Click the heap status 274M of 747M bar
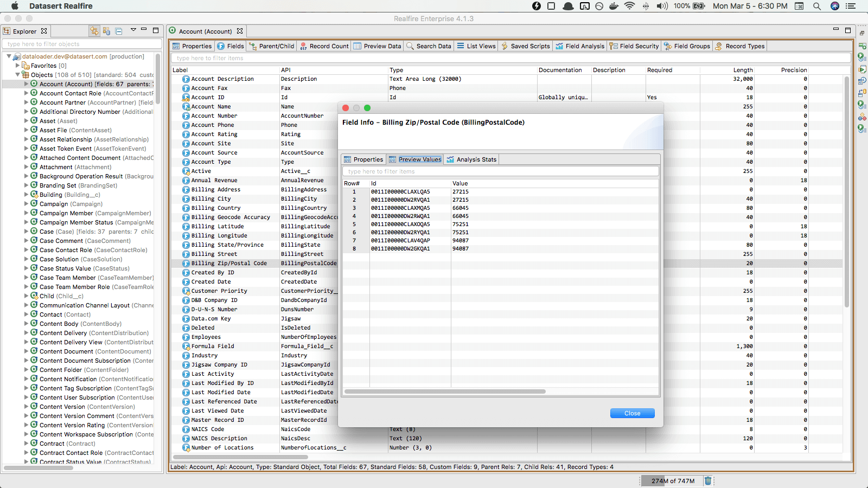 click(x=673, y=481)
